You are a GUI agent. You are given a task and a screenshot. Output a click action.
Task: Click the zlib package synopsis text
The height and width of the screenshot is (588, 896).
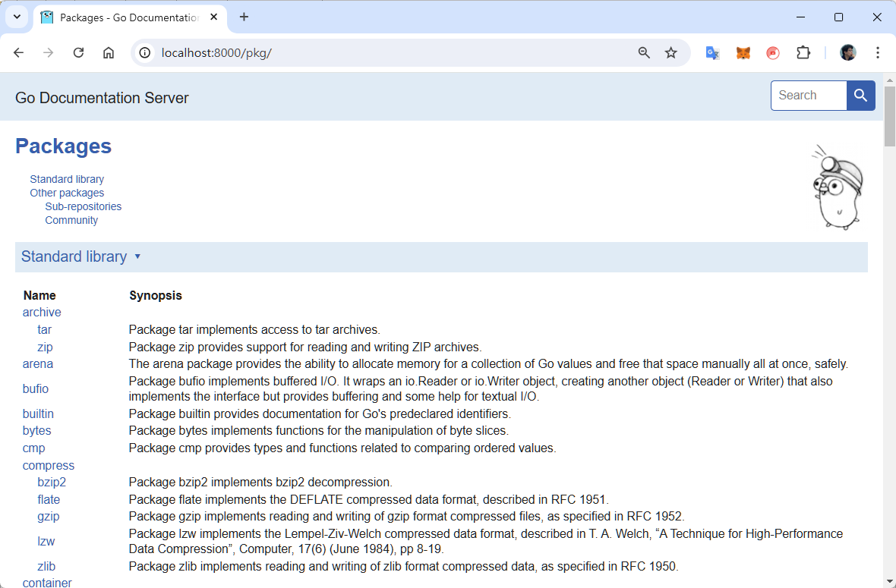403,566
